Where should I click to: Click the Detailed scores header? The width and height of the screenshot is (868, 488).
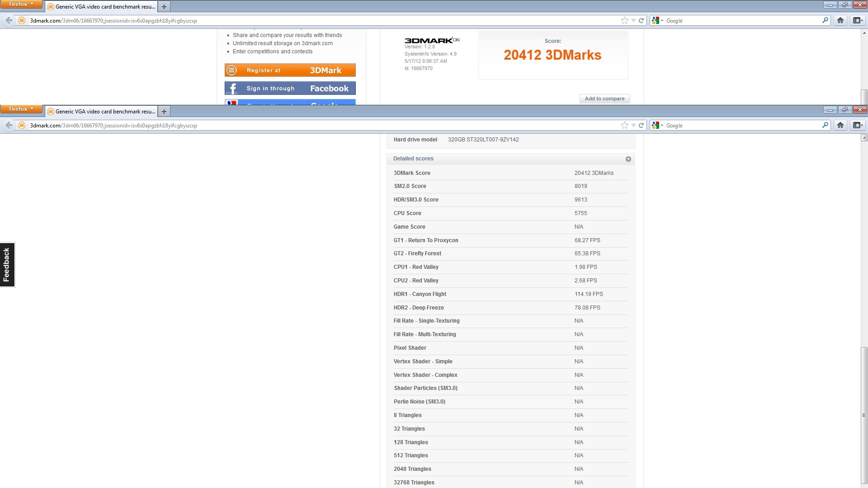(510, 159)
